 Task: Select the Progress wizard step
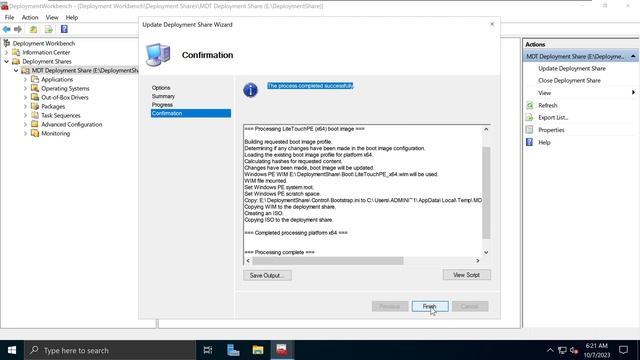point(162,105)
